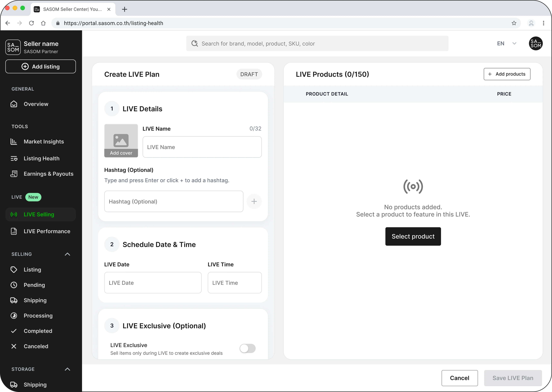Open a new browser tab

click(x=125, y=9)
